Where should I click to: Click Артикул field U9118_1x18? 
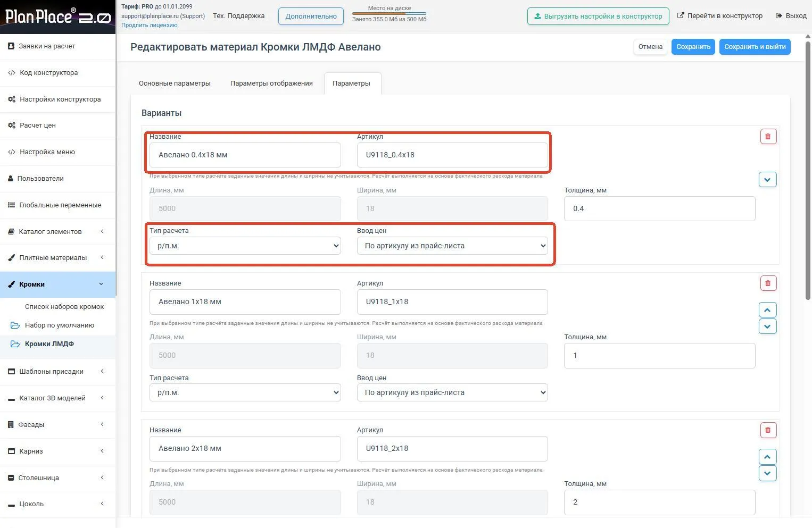[x=452, y=301]
